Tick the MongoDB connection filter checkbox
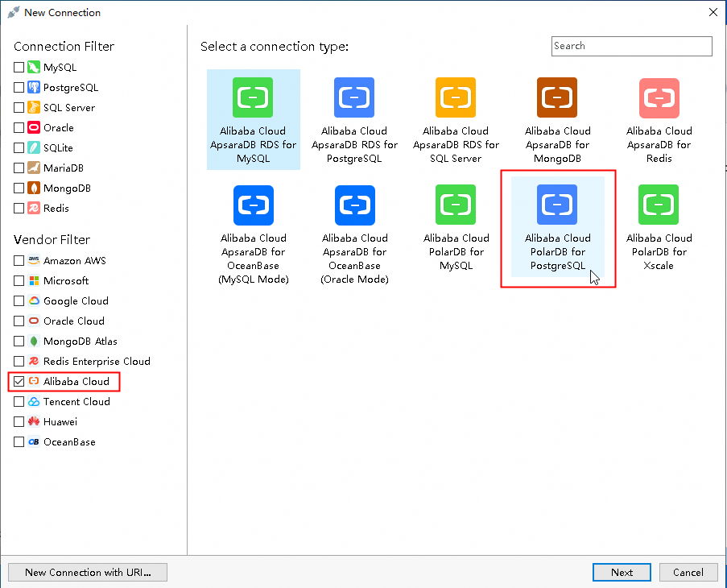The height and width of the screenshot is (588, 727). pos(19,188)
